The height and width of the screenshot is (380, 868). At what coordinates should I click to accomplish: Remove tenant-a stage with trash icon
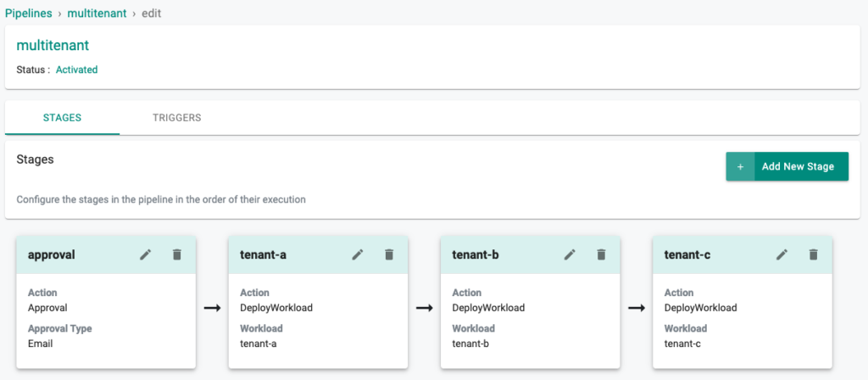point(389,254)
